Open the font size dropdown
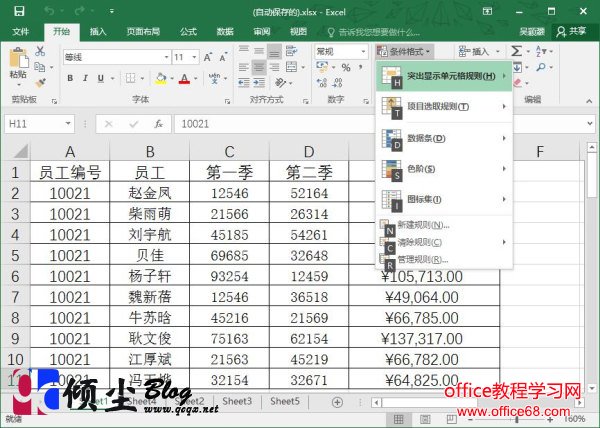 point(194,57)
